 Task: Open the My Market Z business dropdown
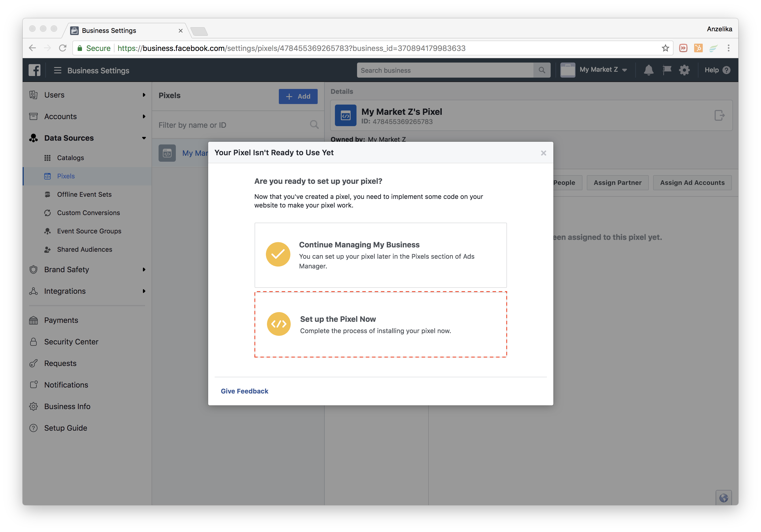coord(603,70)
